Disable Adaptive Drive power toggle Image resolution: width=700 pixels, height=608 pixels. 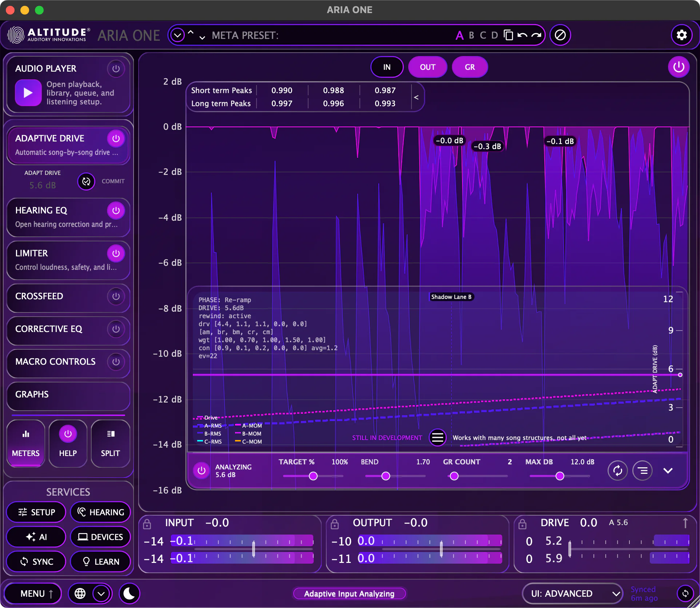click(x=116, y=139)
